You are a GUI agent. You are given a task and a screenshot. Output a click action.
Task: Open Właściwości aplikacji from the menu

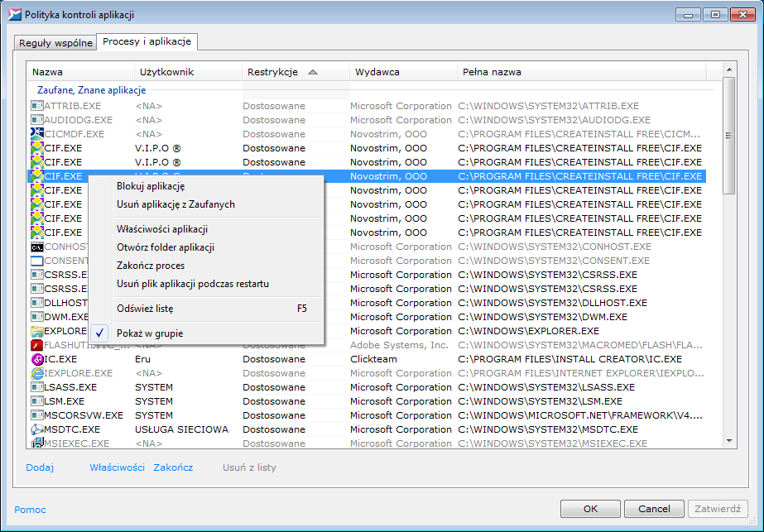205,229
